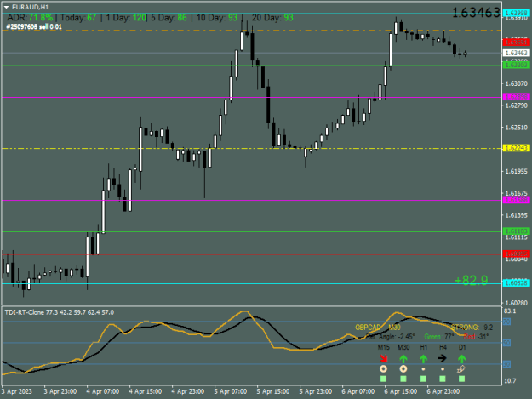Click the 1.61955 price scale value
Image resolution: width=532 pixels, height=399 pixels.
(517, 171)
